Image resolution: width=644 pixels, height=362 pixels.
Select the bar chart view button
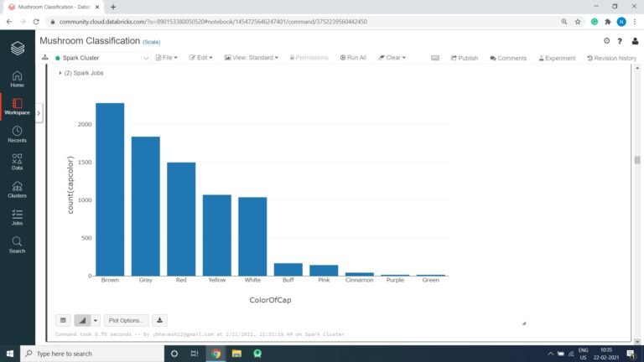(x=82, y=320)
